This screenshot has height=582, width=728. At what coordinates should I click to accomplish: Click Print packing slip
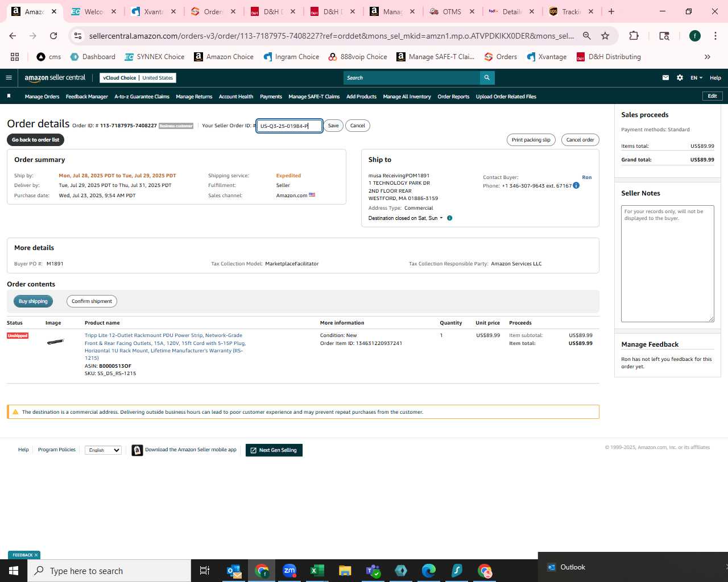coord(531,140)
